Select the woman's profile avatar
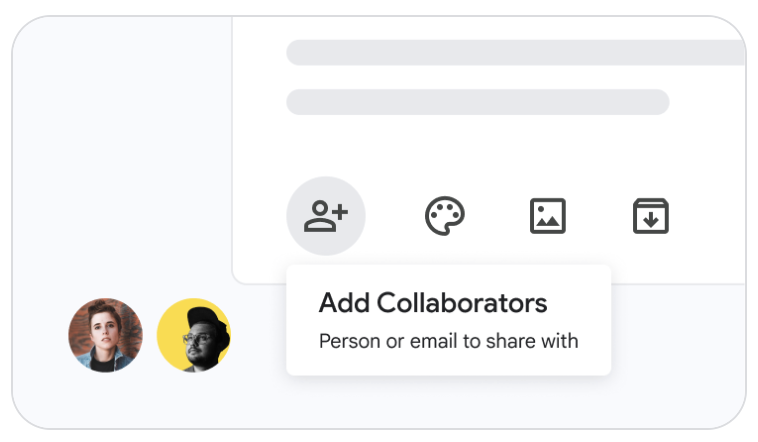Viewport: 758px width, 442px height. click(x=105, y=335)
